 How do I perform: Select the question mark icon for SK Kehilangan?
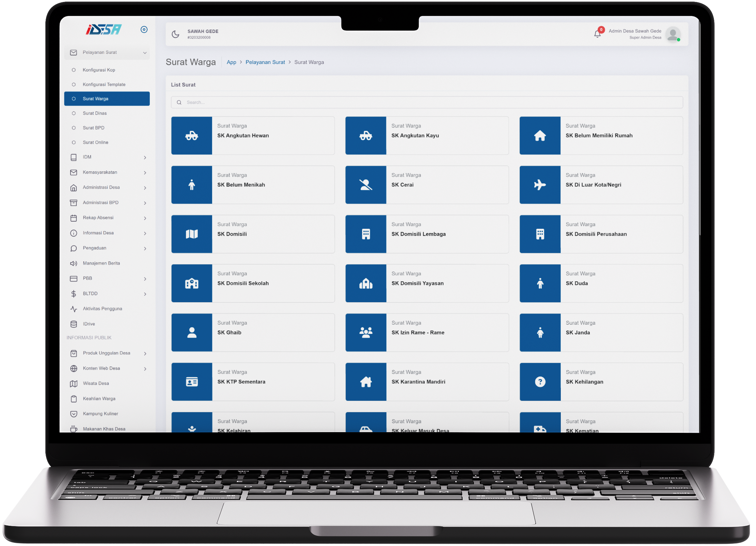[x=540, y=381]
